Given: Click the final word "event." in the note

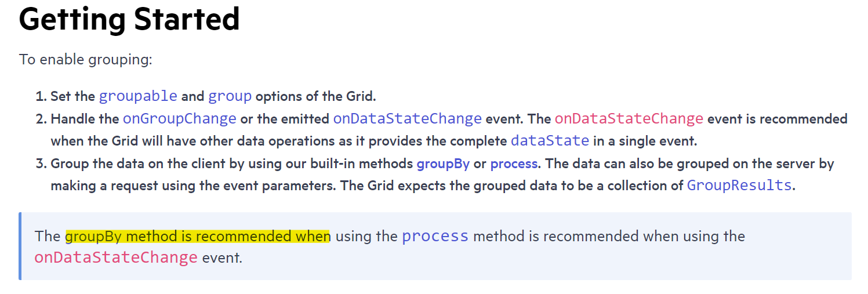Looking at the screenshot, I should (221, 257).
